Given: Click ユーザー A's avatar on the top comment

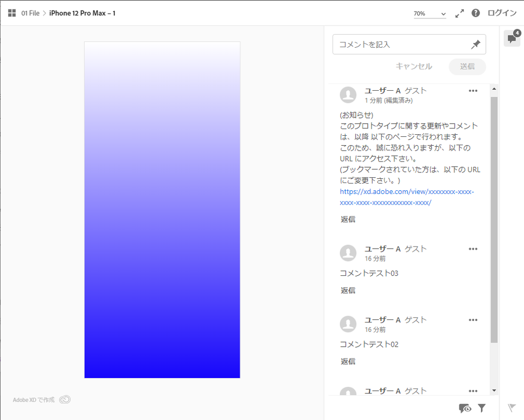Looking at the screenshot, I should click(x=348, y=94).
